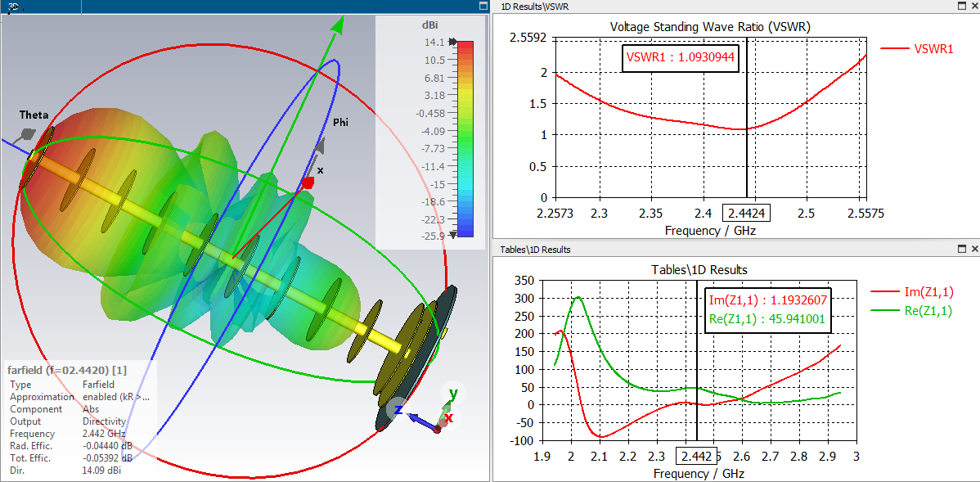Viewport: 980px width, 482px height.
Task: Click the gray Phi direction arrow handle
Action: (319, 147)
